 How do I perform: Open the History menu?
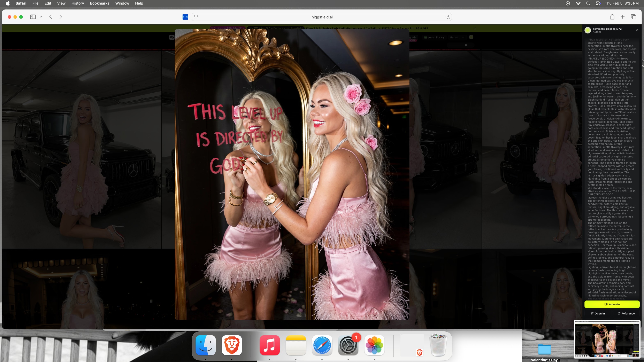pyautogui.click(x=77, y=3)
